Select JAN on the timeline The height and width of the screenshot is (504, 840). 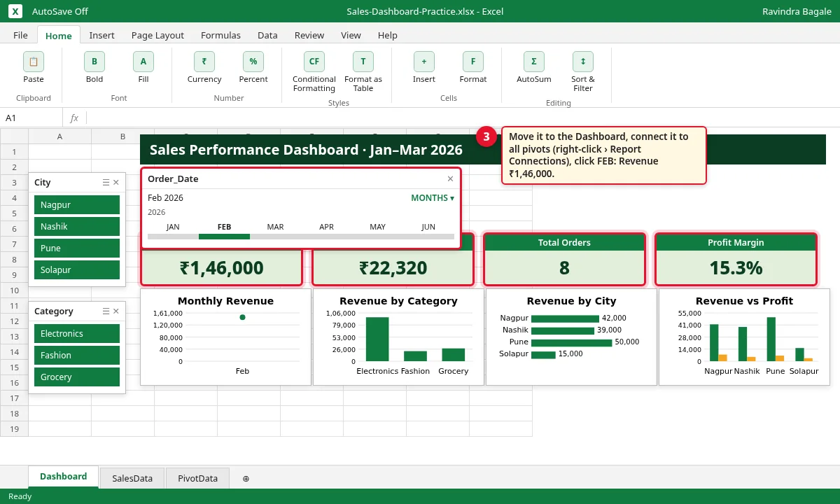tap(173, 227)
